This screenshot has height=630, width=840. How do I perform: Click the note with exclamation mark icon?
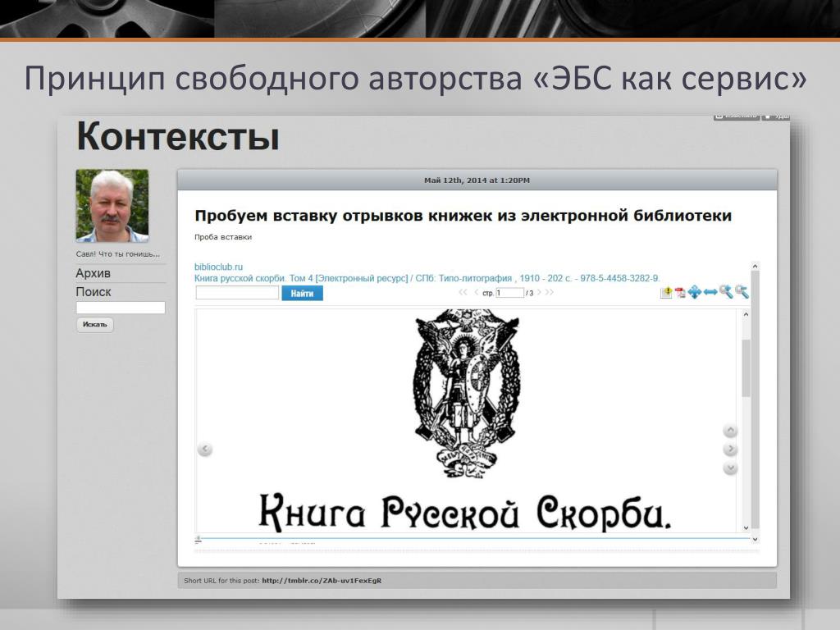pos(666,293)
